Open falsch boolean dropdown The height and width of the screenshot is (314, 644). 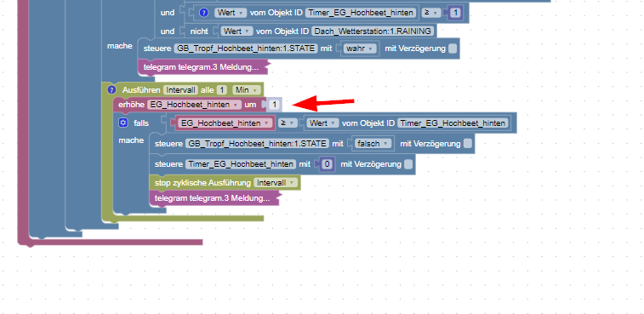coord(373,144)
